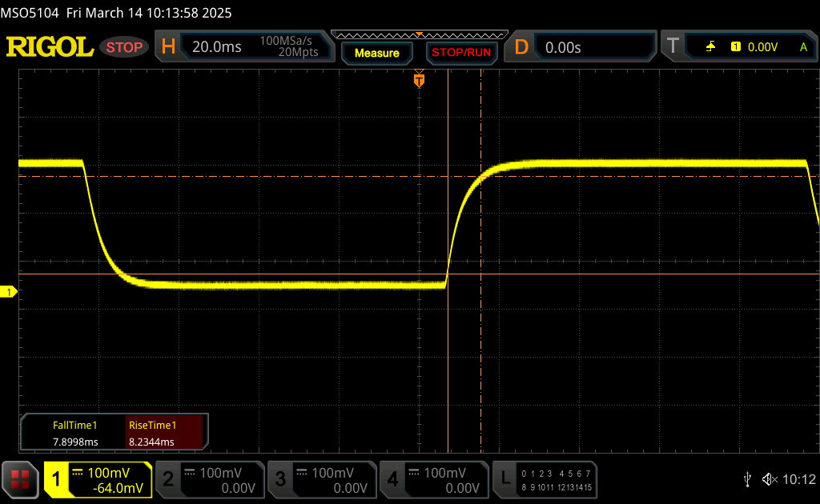
Task: Click the red STOP status indicator
Action: 124,47
